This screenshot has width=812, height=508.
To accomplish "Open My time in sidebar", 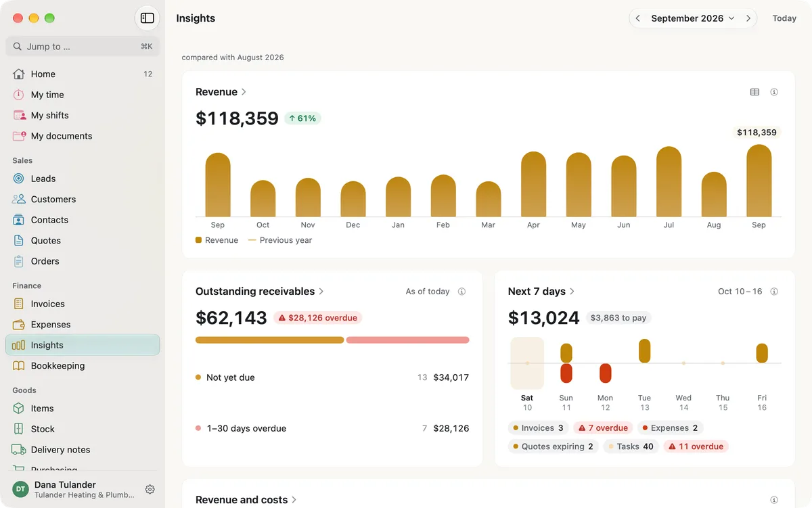I will pyautogui.click(x=83, y=95).
